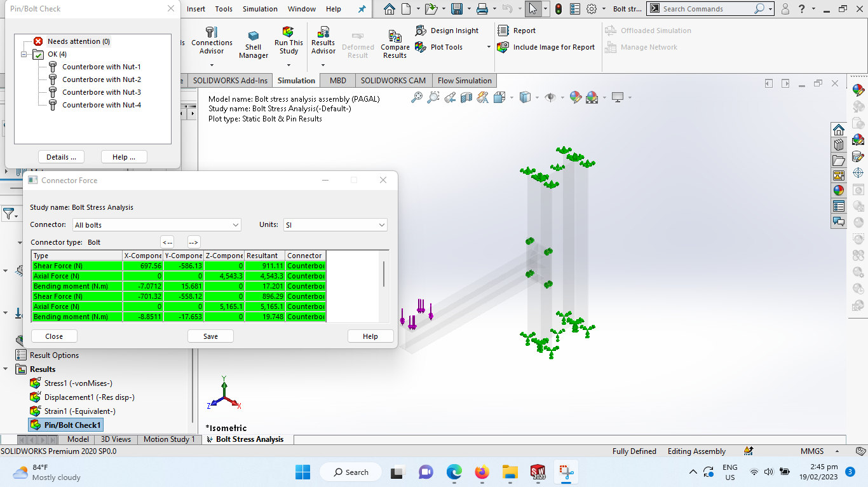Screen dimensions: 868x487
Task: Click the Edit Appearance icon in the viewport toolbar
Action: (576, 97)
